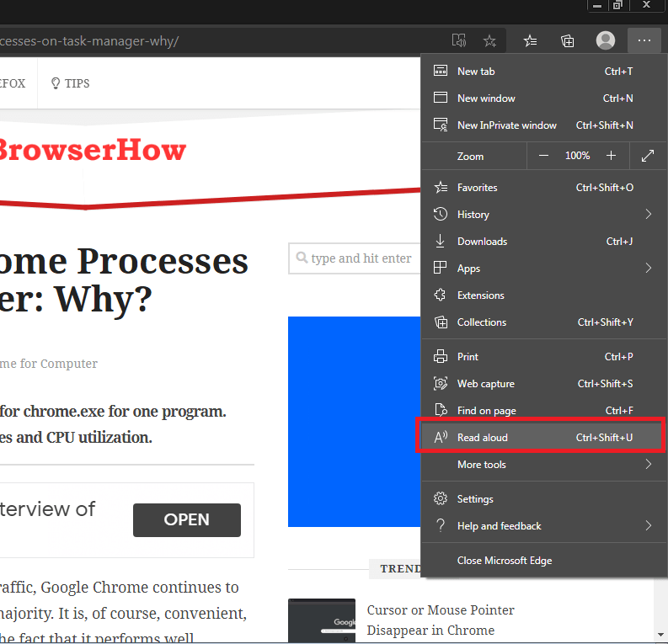Click the New window menu icon

coord(441,98)
